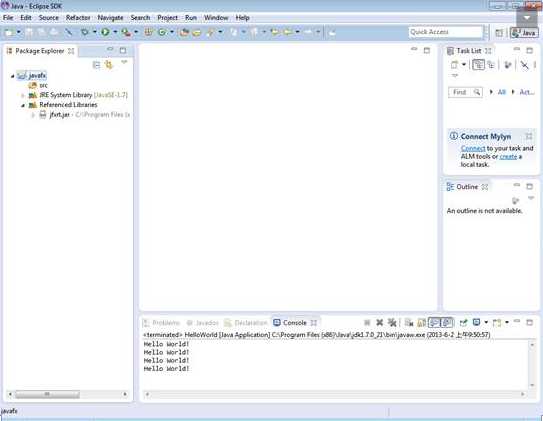The image size is (543, 421).
Task: Open the Navigate menu
Action: tap(110, 18)
